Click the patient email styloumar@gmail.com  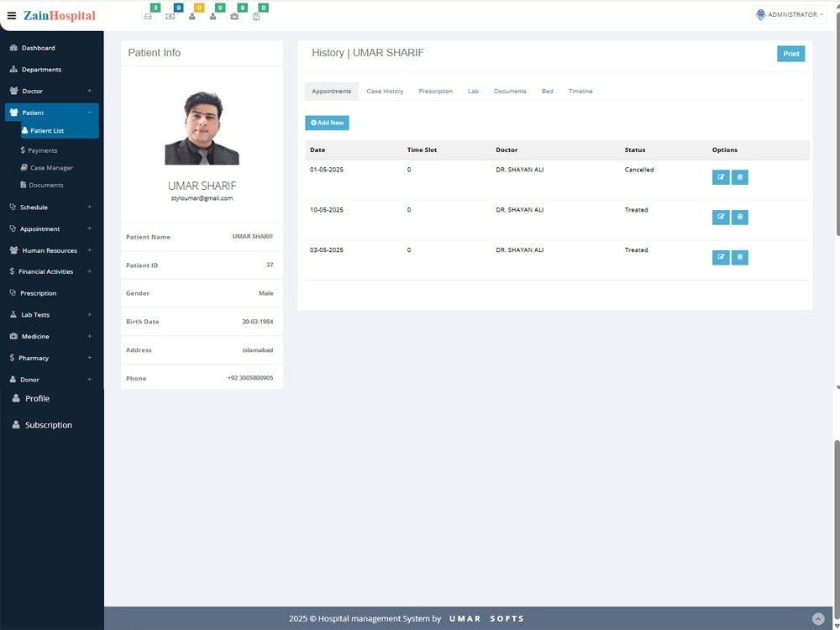202,198
